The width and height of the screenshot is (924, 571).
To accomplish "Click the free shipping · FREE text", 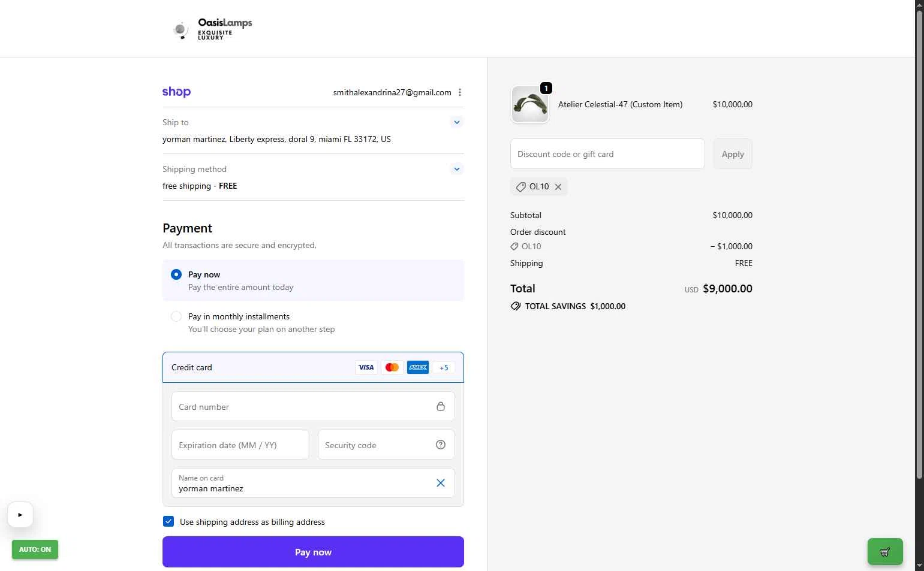I will tap(200, 186).
